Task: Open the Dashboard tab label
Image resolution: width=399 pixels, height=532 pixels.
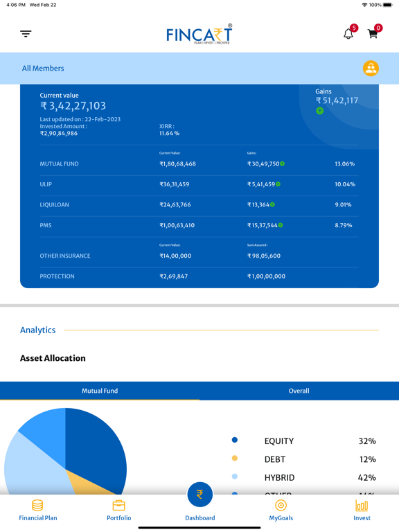Action: [199, 518]
